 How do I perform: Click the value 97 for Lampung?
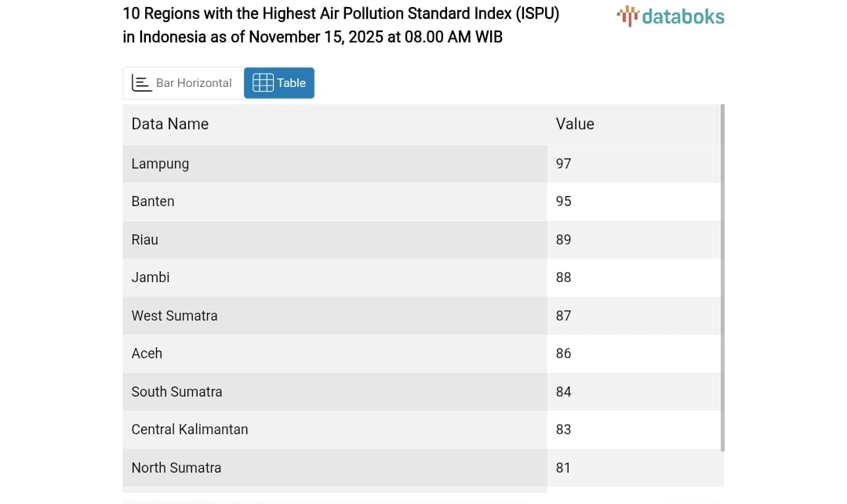[563, 164]
